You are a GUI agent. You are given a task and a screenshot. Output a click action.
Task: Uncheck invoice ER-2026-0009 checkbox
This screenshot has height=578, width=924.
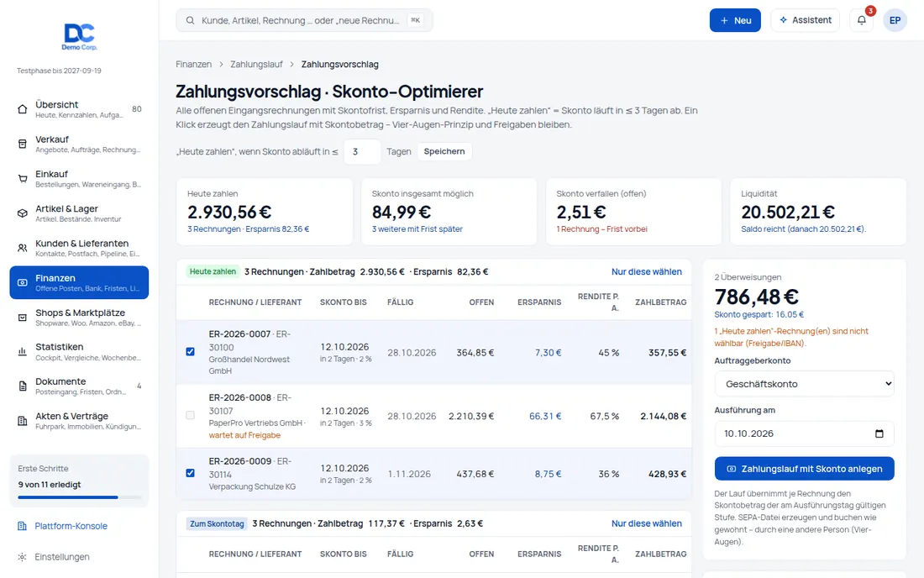pos(191,473)
